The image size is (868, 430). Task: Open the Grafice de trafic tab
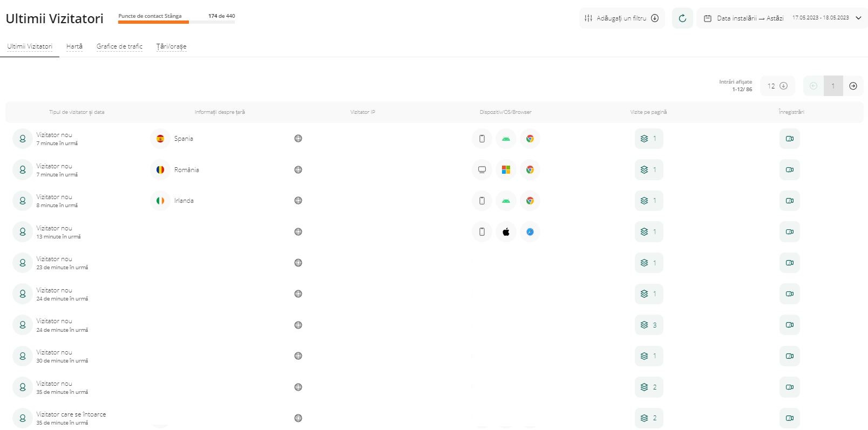[119, 46]
